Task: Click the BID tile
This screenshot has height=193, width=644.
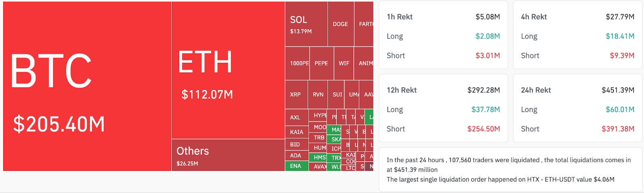Action: tap(295, 144)
